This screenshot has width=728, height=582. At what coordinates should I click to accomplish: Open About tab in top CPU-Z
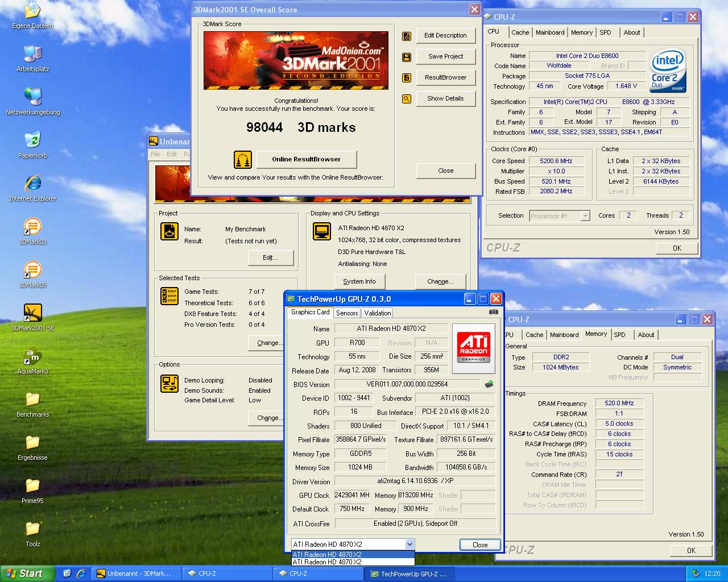click(x=631, y=32)
